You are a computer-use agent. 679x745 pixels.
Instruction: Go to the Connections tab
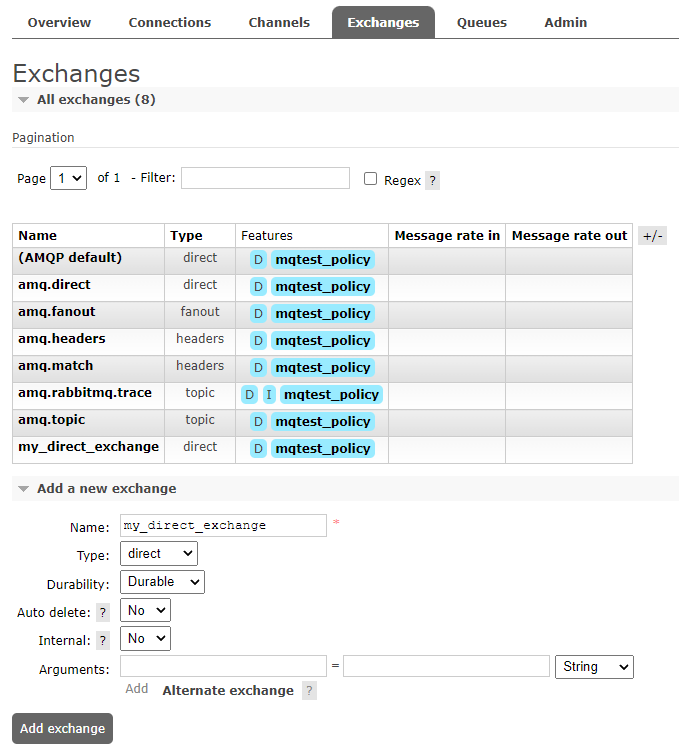coord(170,22)
